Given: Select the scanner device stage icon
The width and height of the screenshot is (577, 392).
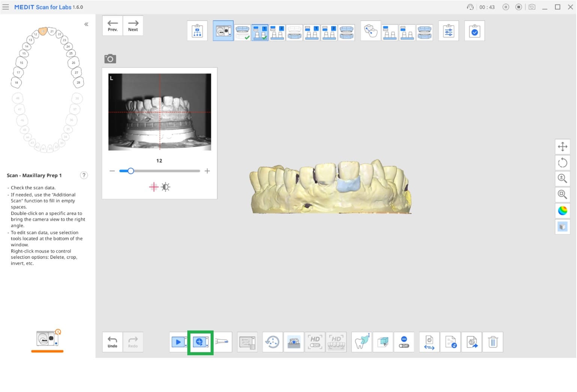Looking at the screenshot, I should click(x=223, y=31).
